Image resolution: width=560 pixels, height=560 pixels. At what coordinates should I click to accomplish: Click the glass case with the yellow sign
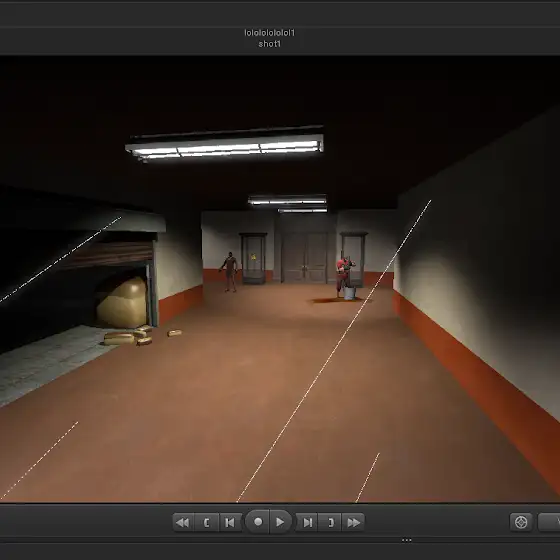[253, 259]
